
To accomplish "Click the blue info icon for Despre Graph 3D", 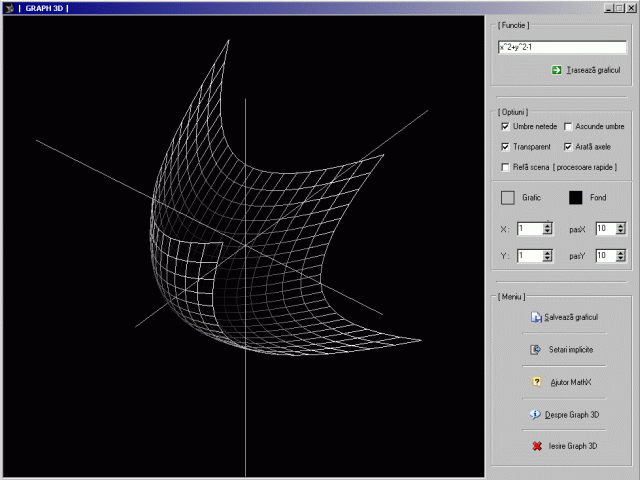I will (x=535, y=415).
